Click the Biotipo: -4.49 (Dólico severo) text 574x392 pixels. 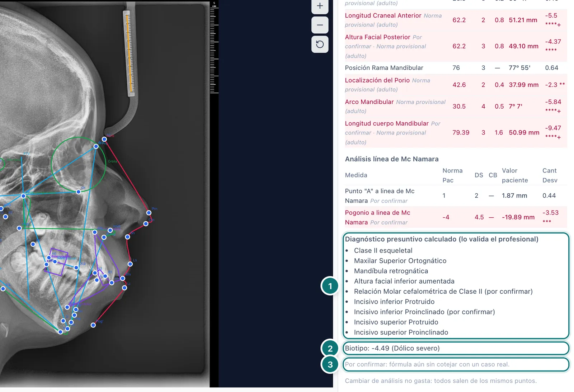pyautogui.click(x=392, y=348)
